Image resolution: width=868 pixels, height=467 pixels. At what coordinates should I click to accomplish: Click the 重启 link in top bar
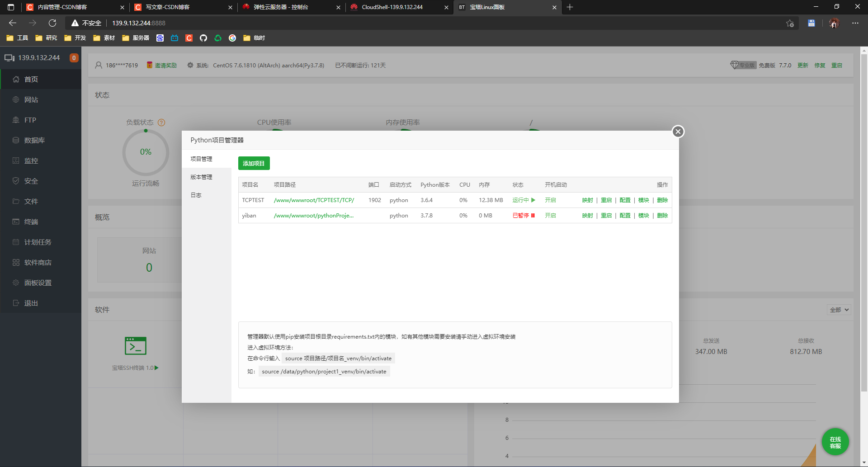(837, 65)
